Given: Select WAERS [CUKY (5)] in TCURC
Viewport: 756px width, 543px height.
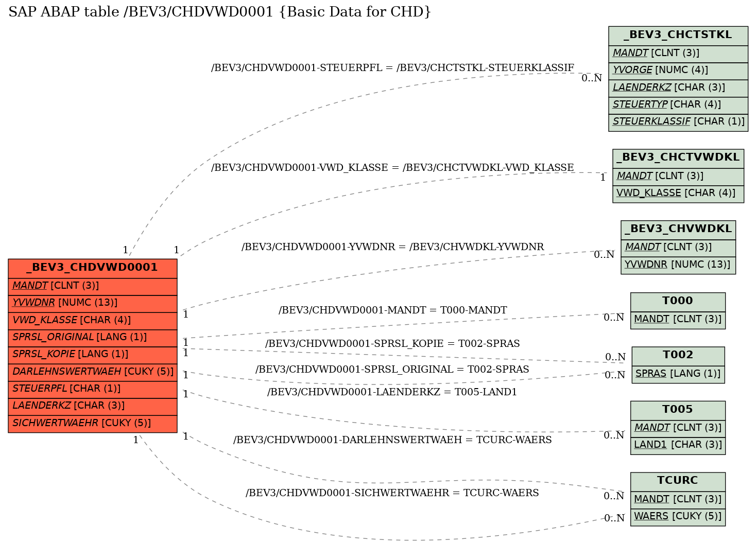Looking at the screenshot, I should pos(678,517).
